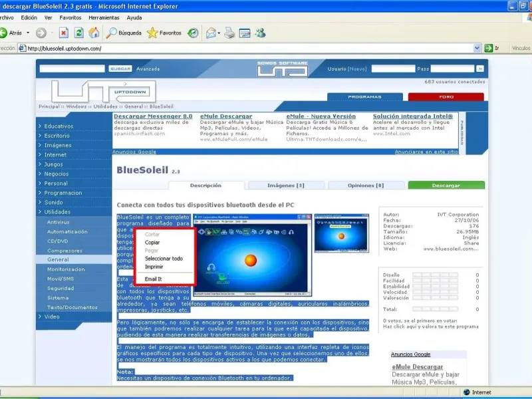Click the site search input field
The image size is (532, 399).
[x=72, y=68]
